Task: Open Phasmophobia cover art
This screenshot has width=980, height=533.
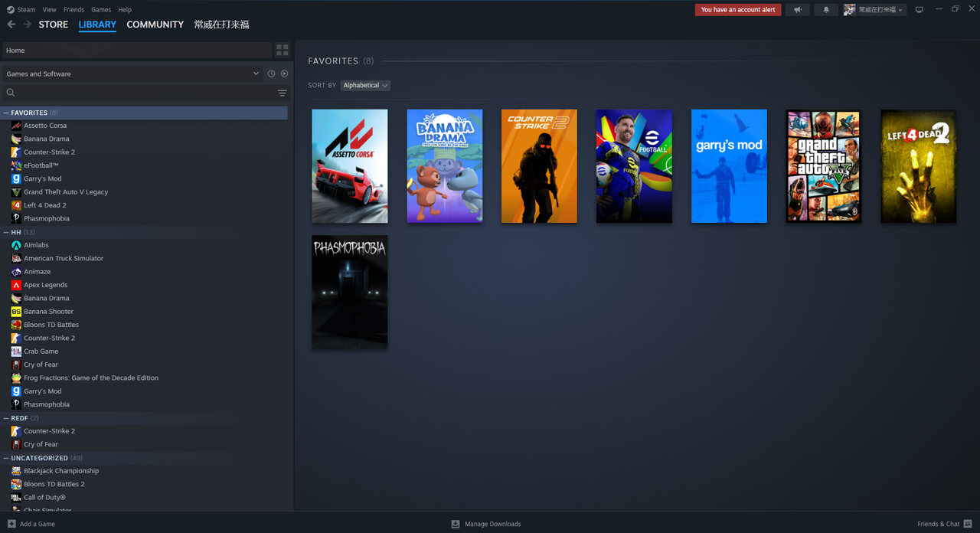Action: [x=350, y=292]
